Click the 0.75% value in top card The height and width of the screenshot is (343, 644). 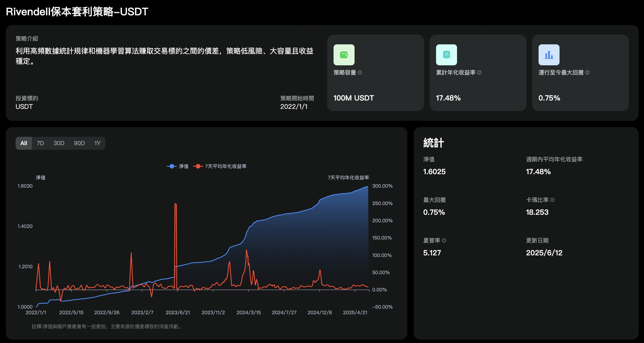[549, 98]
